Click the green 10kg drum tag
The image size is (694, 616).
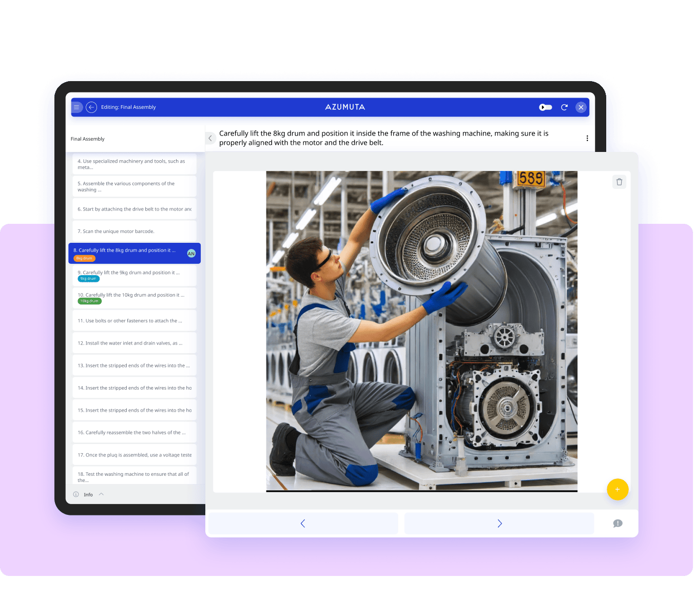point(89,301)
